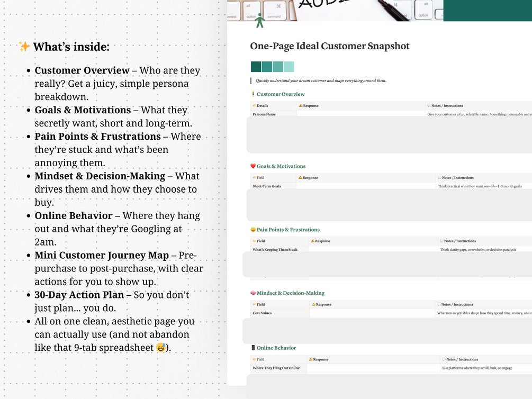
Task: Click the pencil icon in Online Behavior Response header
Action: 311,359
